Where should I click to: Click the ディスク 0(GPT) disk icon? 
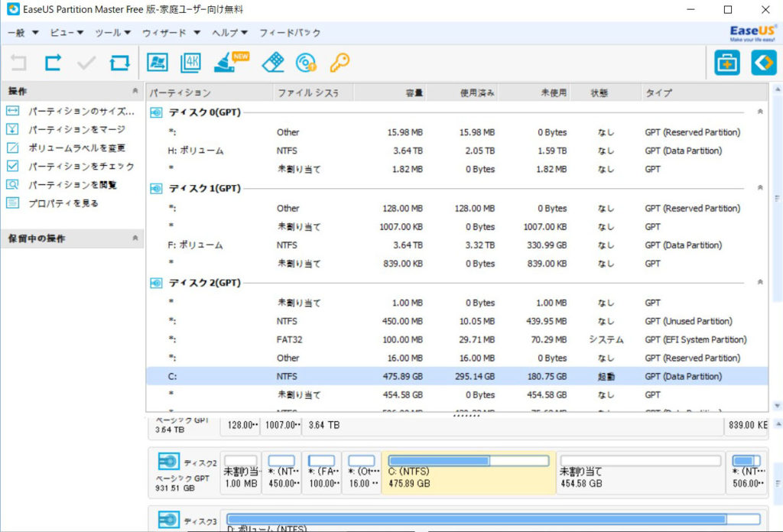click(x=156, y=113)
